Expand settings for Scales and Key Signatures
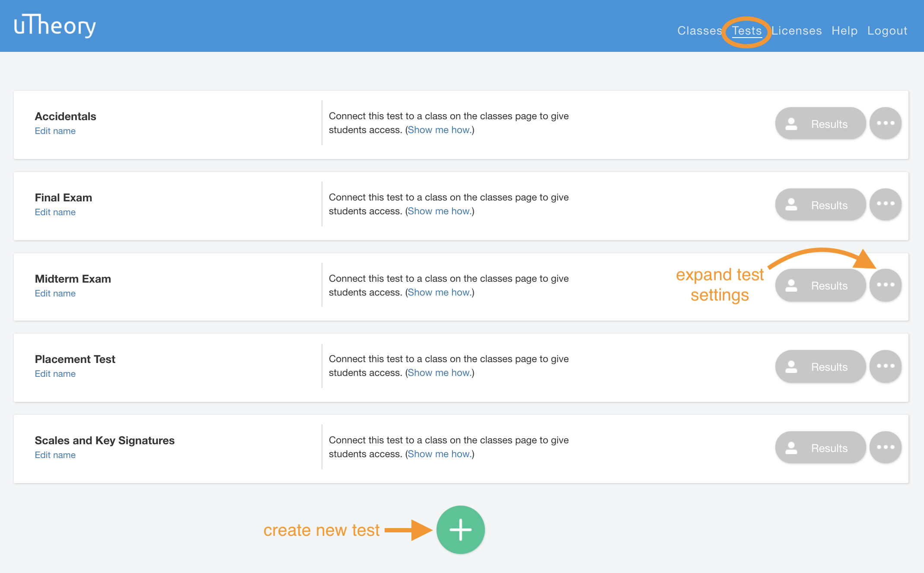 tap(886, 447)
